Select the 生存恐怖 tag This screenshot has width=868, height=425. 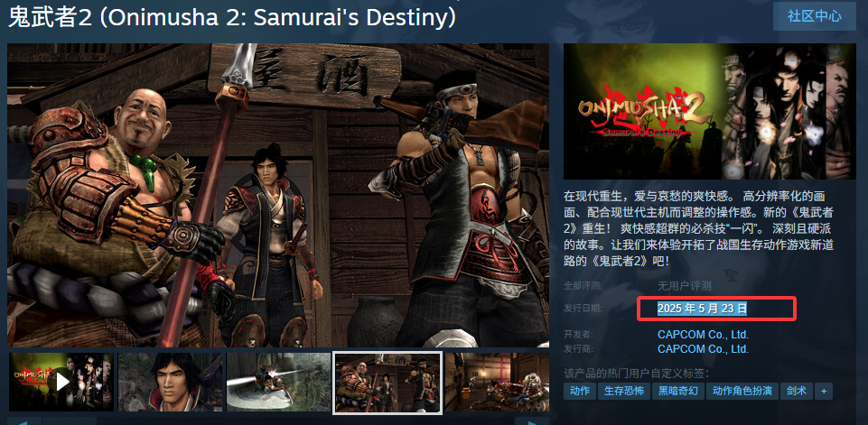point(623,392)
